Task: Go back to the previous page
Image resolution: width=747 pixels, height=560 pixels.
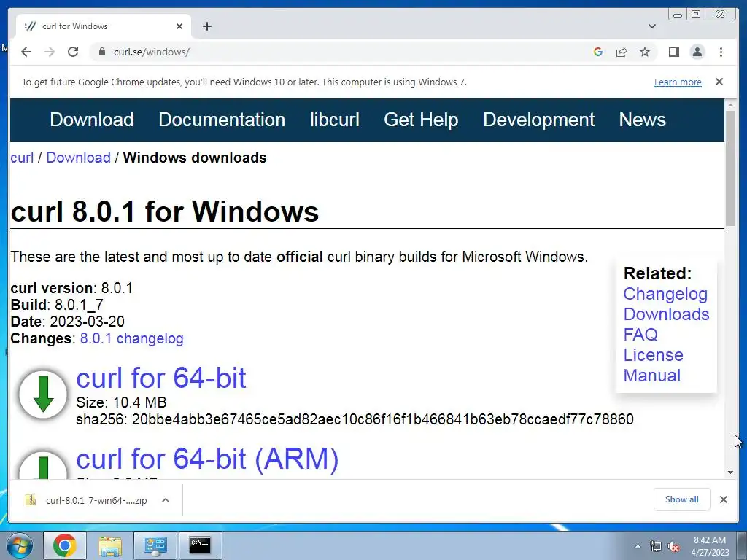Action: pyautogui.click(x=26, y=52)
